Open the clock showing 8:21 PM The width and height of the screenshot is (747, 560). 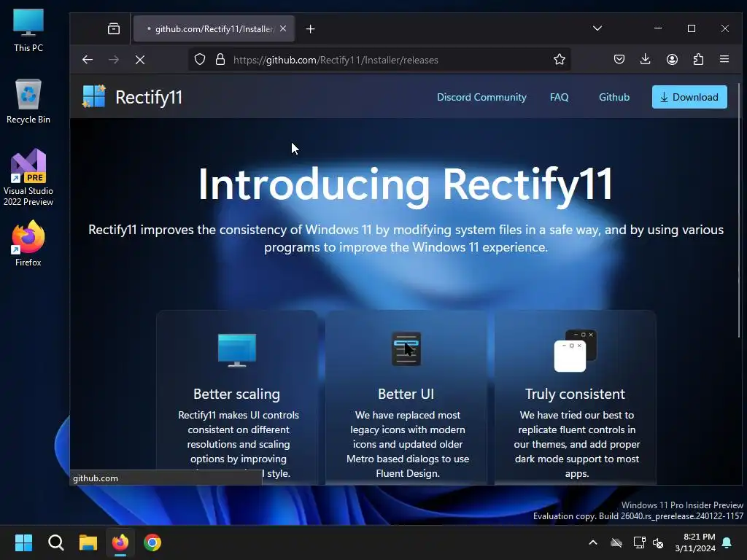point(695,542)
